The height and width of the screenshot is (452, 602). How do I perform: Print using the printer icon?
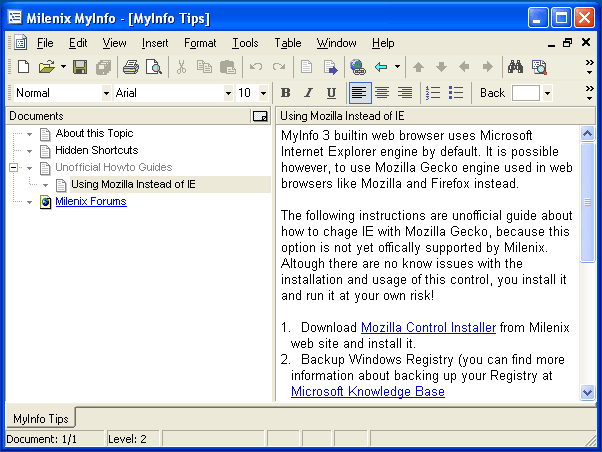coord(131,67)
